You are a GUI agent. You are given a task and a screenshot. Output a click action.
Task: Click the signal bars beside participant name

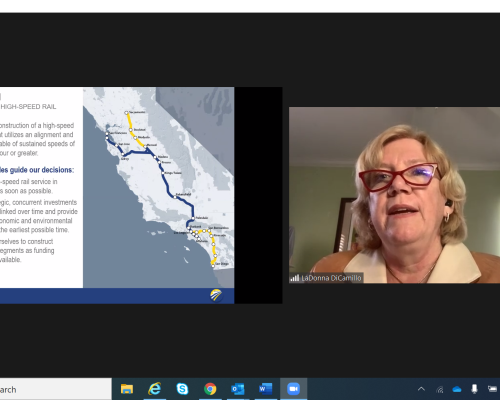(294, 278)
